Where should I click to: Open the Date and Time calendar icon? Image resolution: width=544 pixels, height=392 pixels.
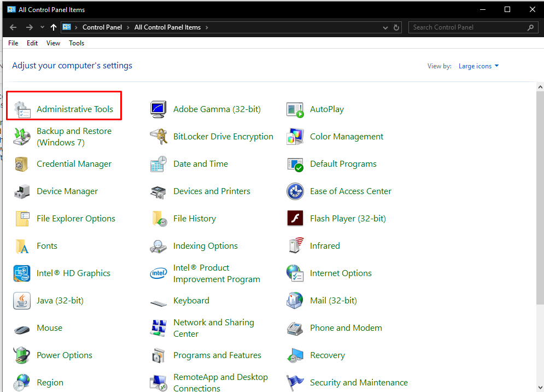(158, 164)
